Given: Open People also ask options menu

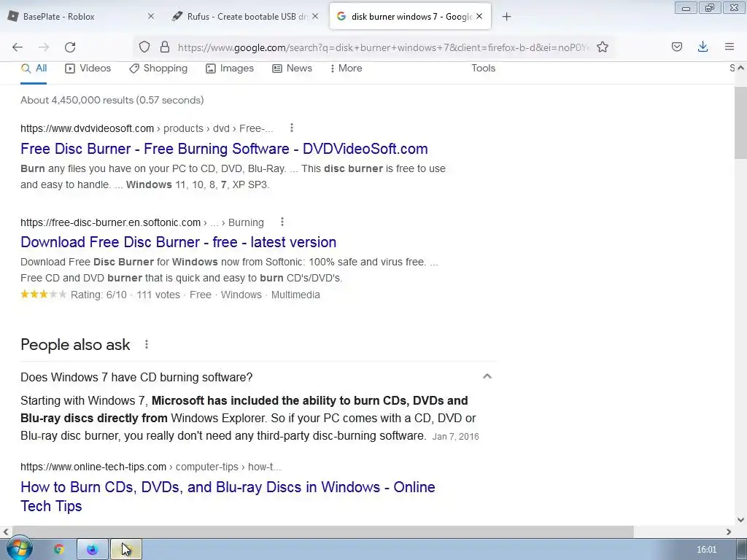Looking at the screenshot, I should click(x=146, y=344).
